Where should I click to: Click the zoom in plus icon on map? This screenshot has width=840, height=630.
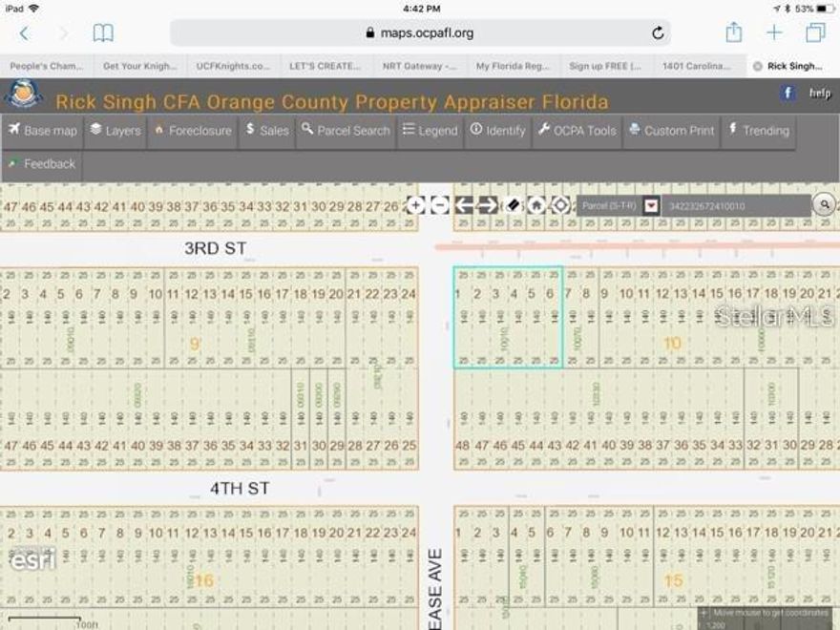pos(415,205)
